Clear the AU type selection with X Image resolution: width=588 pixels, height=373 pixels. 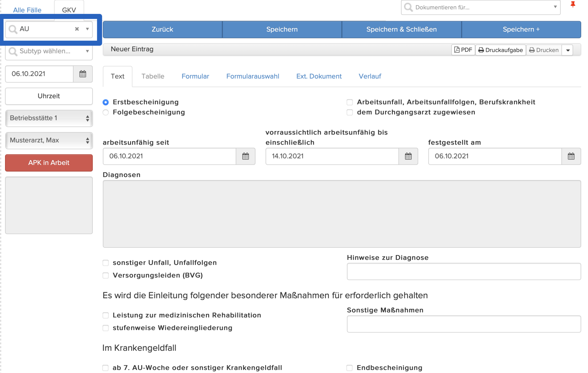(x=77, y=29)
